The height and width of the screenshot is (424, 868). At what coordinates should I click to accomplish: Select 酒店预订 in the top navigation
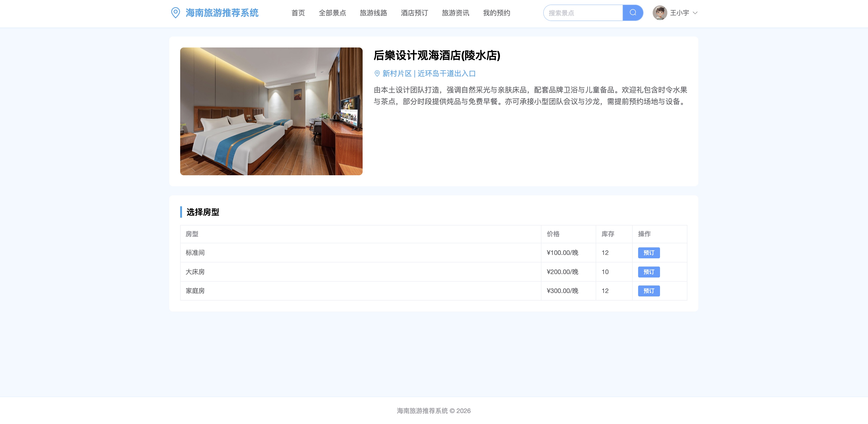tap(414, 13)
